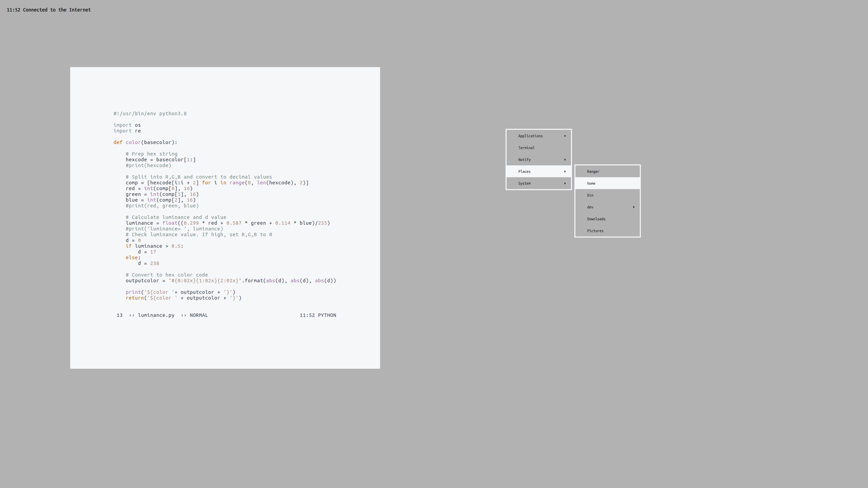Screen dimensions: 868x488
Task: Launch Ranger from the Places submenu
Action: 593,171
